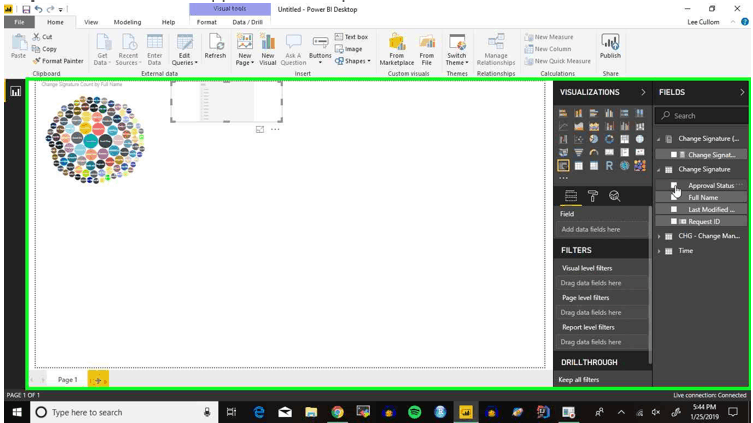Open the Format paint roller tab
This screenshot has height=423, width=753.
coord(593,196)
